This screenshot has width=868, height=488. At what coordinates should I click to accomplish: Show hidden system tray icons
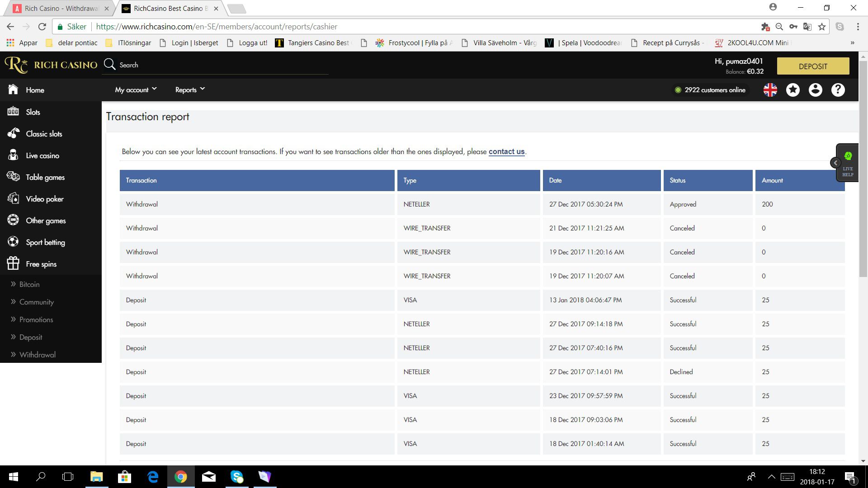[772, 477]
